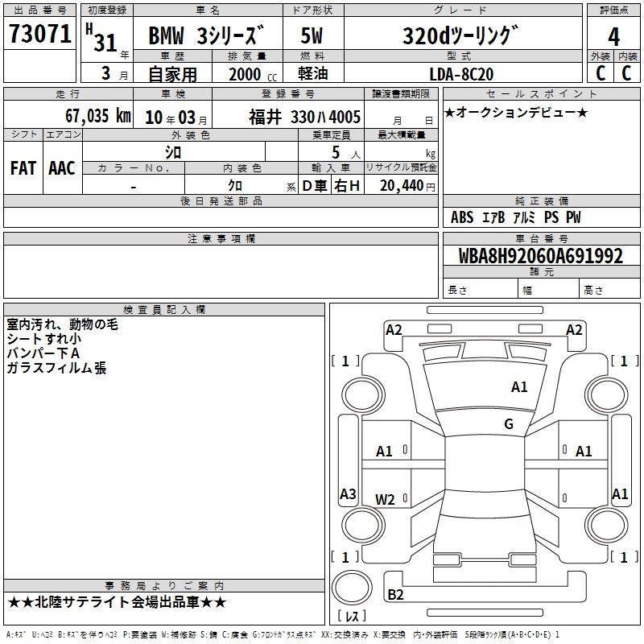Click the 車台番号 header
Screen dimensions: 644x644
pyautogui.click(x=541, y=238)
